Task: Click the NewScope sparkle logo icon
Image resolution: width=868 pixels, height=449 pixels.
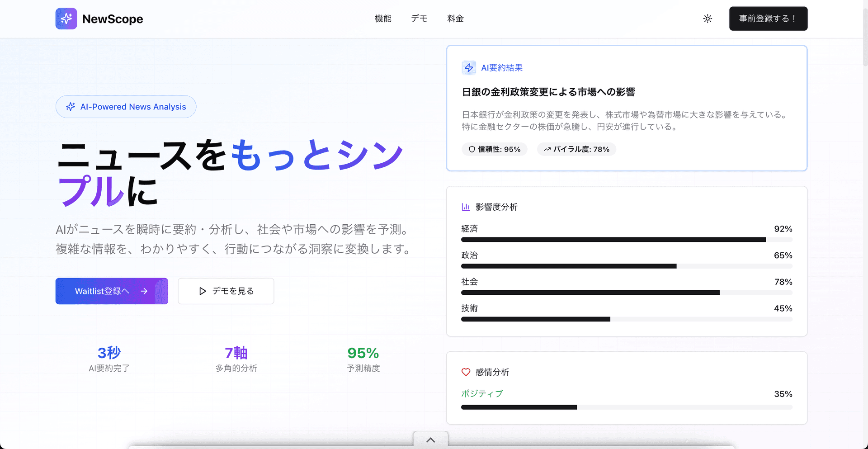Action: click(66, 19)
